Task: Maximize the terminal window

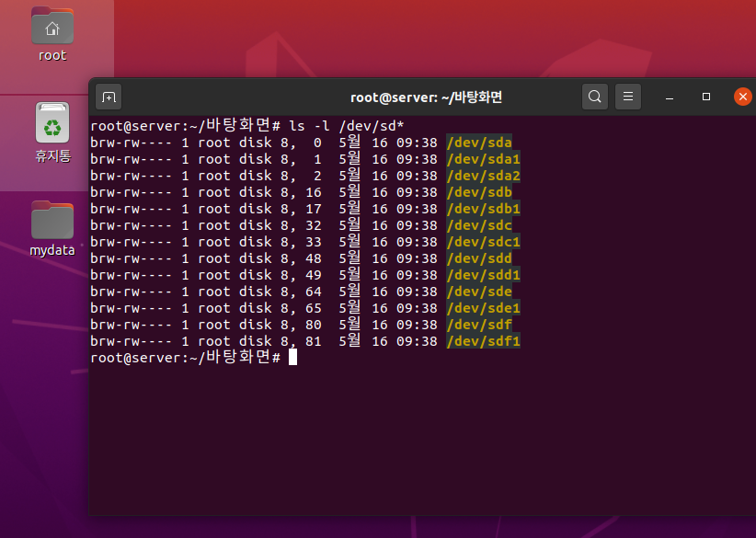Action: 706,97
